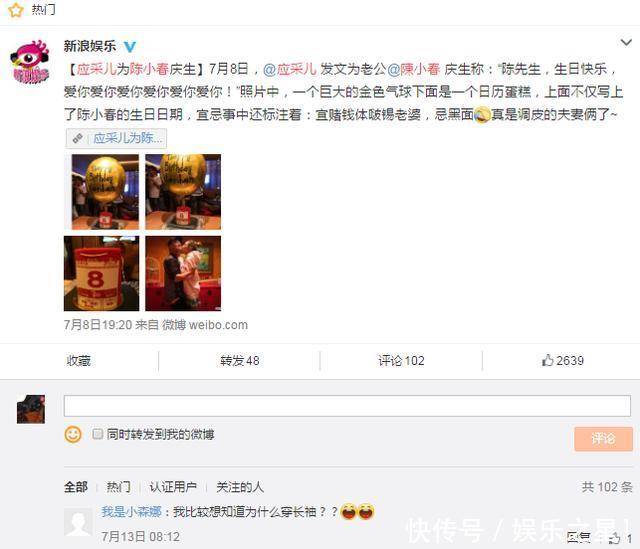Click 转发 48 repost button
The image size is (640, 549).
click(x=240, y=361)
